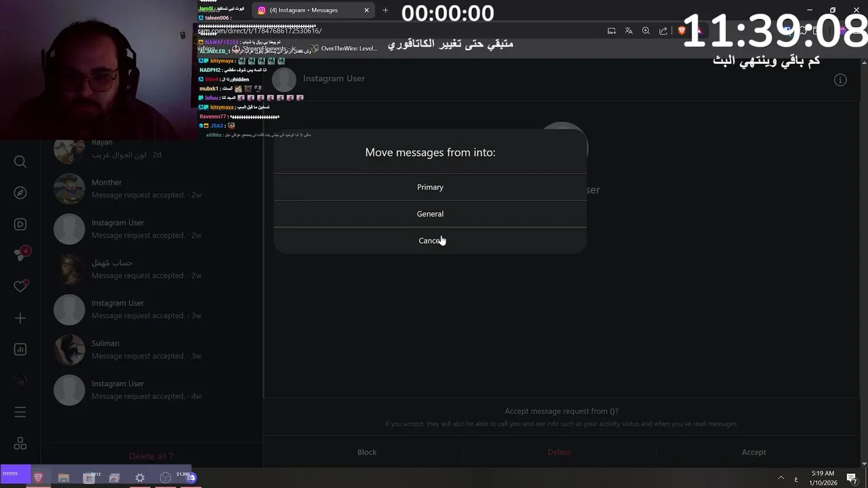The image size is (868, 488).
Task: Open Instagram User request from 4w ago
Action: click(151, 390)
